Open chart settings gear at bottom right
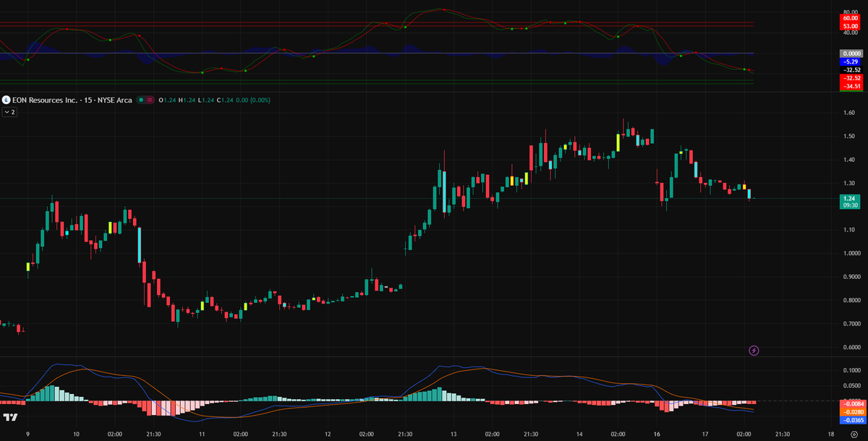868x441 pixels. tap(854, 434)
